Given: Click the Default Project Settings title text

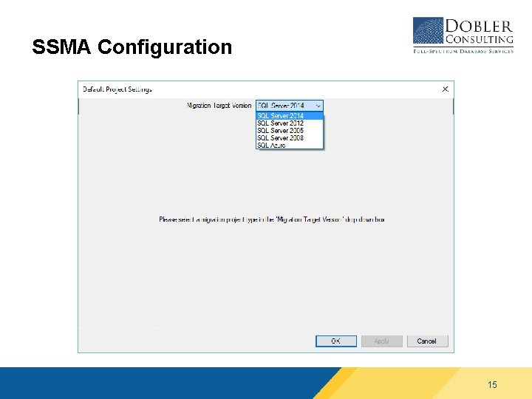Looking at the screenshot, I should pyautogui.click(x=117, y=89).
